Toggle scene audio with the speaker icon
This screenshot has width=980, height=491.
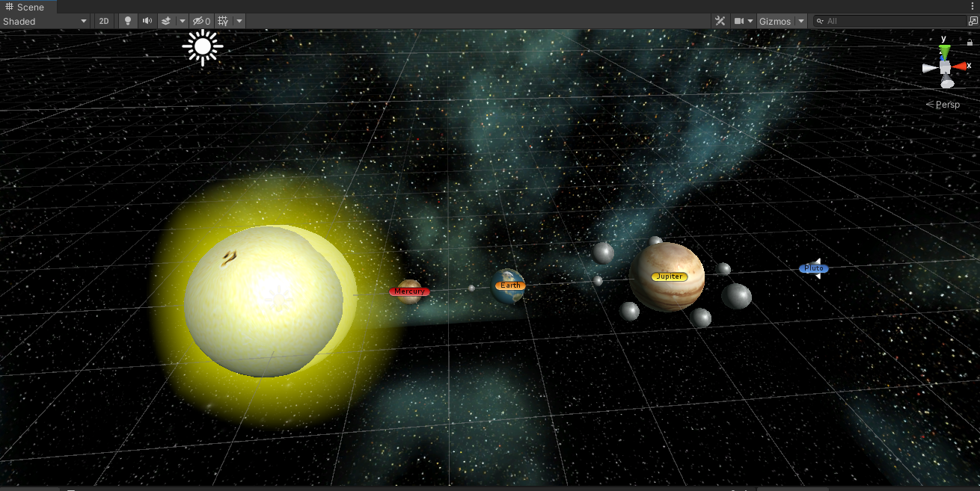(146, 21)
